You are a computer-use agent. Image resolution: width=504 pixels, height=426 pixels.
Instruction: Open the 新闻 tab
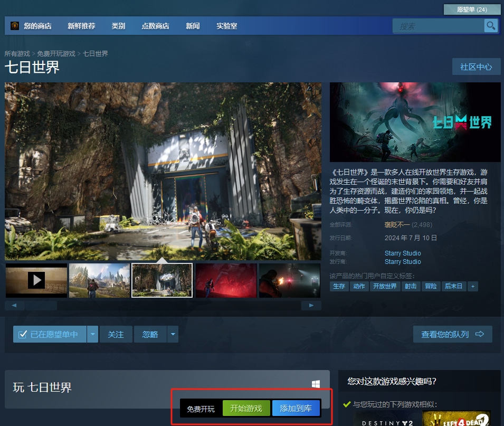193,26
